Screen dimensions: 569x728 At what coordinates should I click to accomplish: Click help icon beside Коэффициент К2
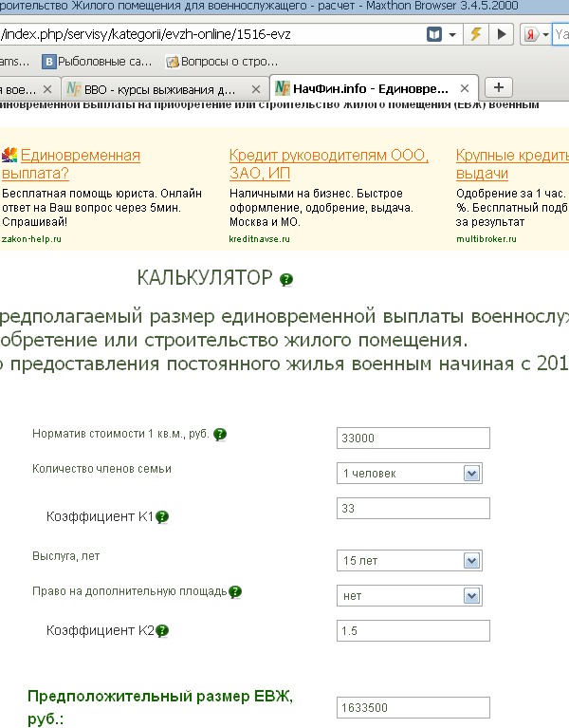tap(162, 631)
